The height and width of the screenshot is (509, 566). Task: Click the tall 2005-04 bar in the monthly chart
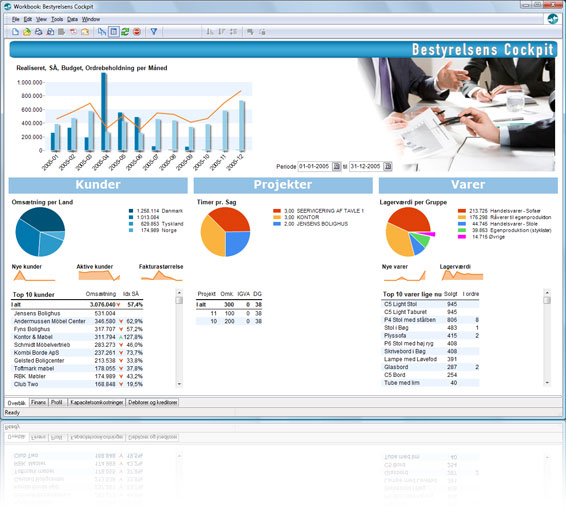point(104,111)
